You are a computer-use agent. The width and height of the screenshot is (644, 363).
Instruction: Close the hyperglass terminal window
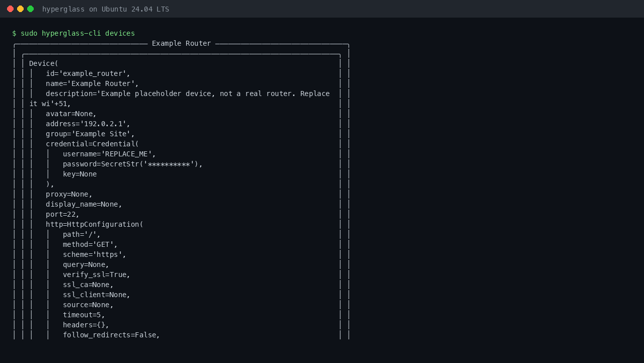(x=10, y=9)
